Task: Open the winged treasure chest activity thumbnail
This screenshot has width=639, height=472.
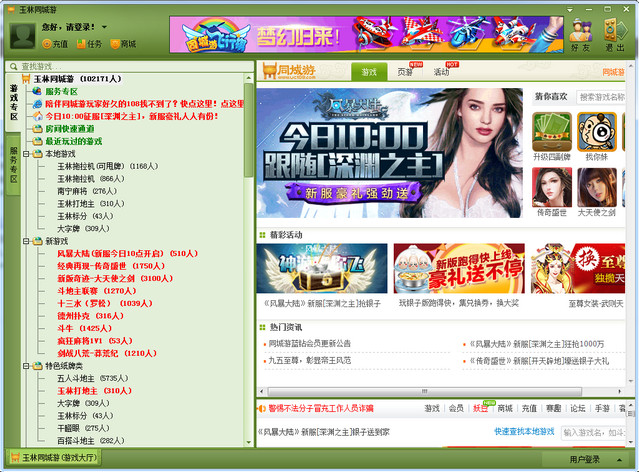Action: click(x=322, y=268)
